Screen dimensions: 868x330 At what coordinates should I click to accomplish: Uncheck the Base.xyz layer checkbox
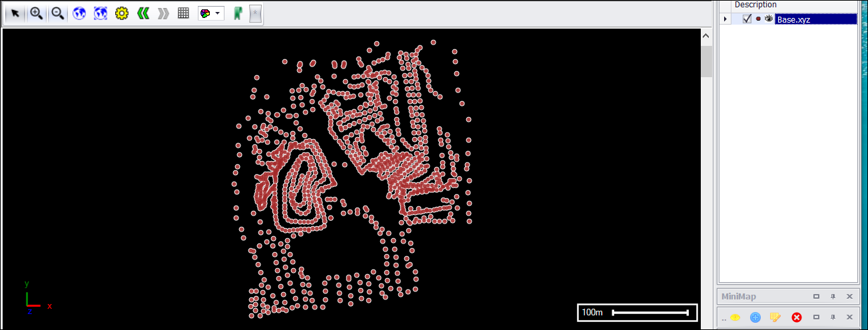coord(747,19)
